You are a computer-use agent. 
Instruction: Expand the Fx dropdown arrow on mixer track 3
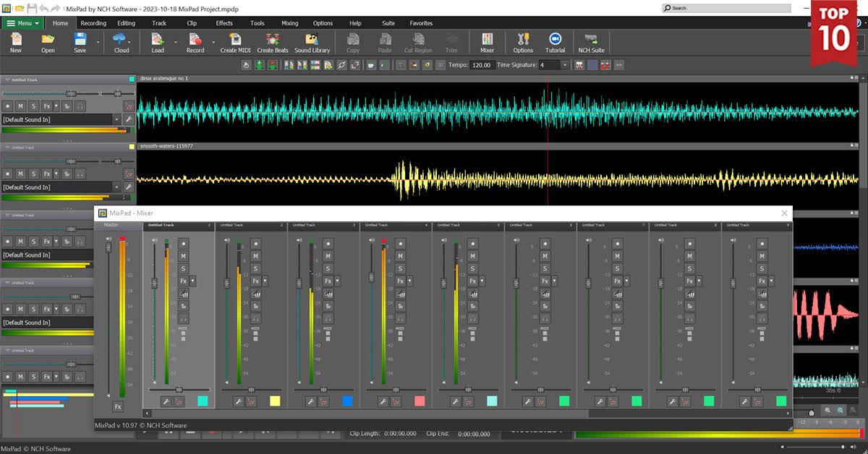tap(338, 280)
